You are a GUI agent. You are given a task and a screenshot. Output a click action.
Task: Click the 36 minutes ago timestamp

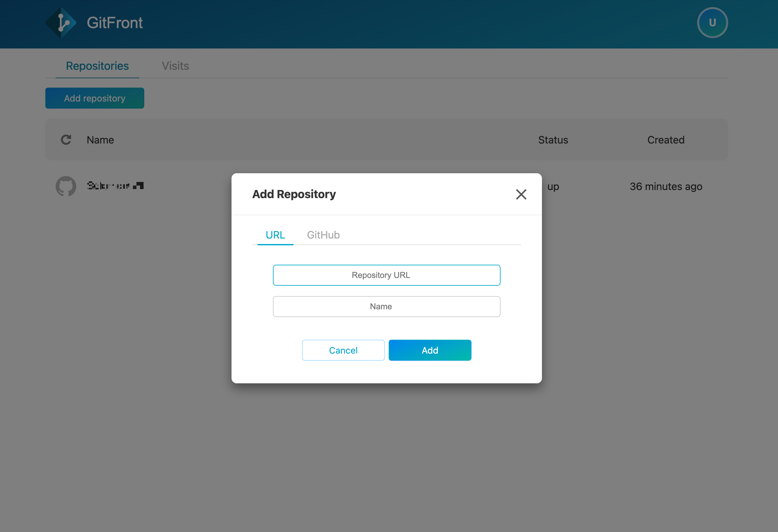665,186
